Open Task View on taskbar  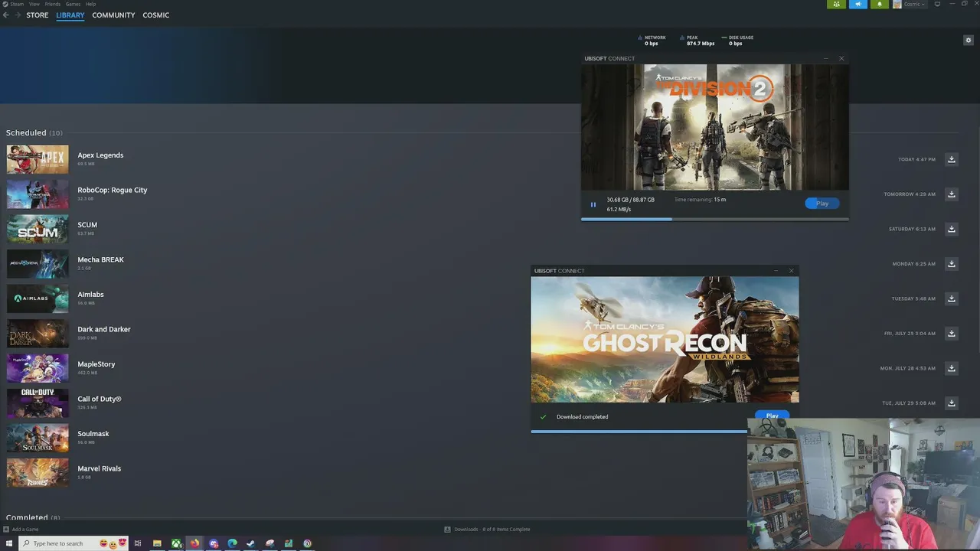(138, 543)
